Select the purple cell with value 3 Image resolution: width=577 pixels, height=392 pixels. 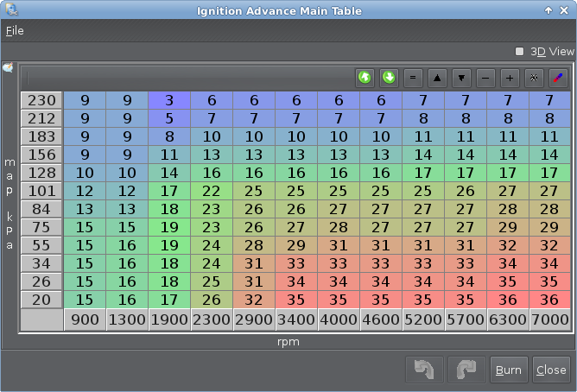pyautogui.click(x=169, y=101)
